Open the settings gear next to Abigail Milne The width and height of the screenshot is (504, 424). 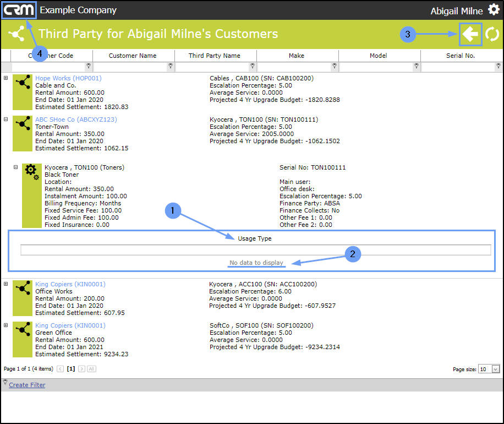(494, 10)
